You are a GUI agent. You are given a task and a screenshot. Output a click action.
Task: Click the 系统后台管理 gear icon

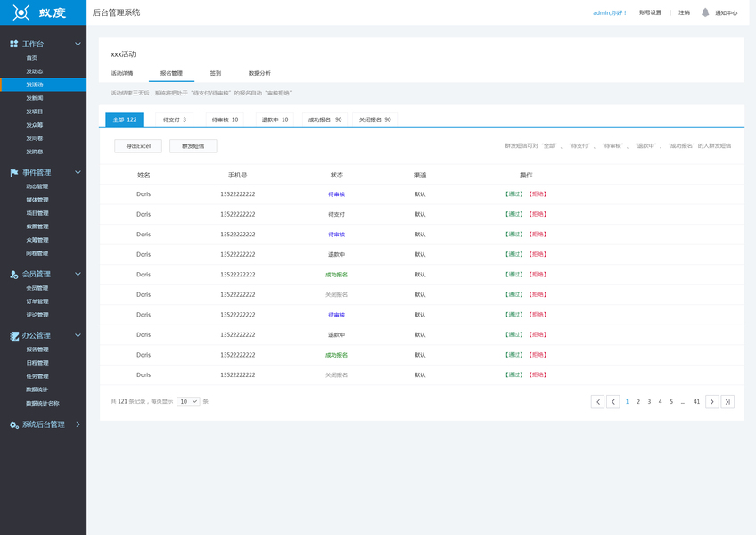[14, 425]
